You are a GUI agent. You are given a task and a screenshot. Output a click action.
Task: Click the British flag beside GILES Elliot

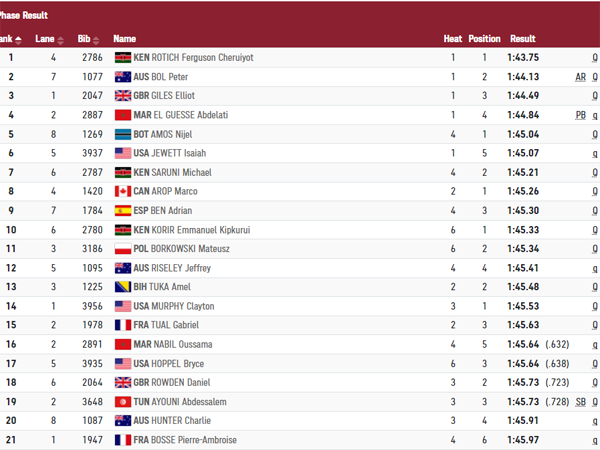124,96
